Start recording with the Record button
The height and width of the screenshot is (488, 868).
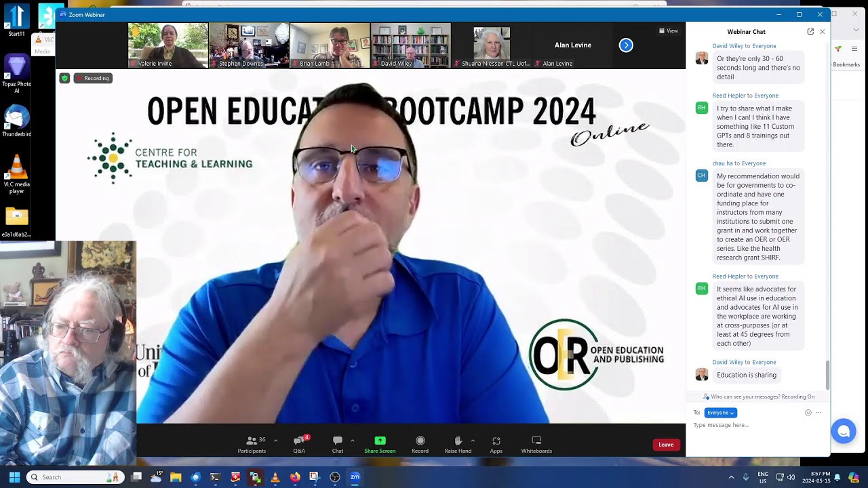420,445
